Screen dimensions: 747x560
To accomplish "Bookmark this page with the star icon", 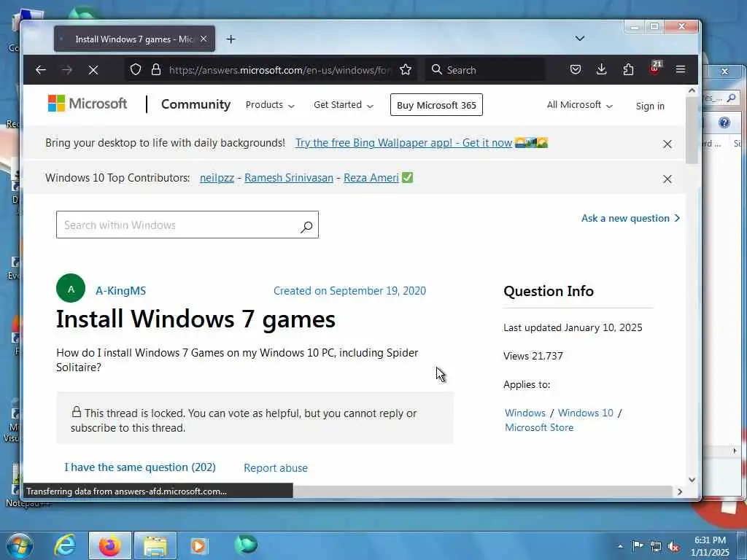I will pos(406,70).
